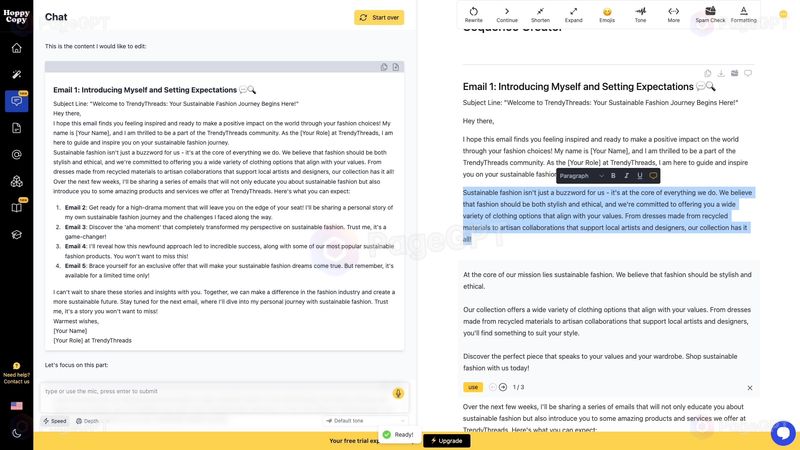Click the magnifier icon beside the editor Email 1 heading

point(711,87)
